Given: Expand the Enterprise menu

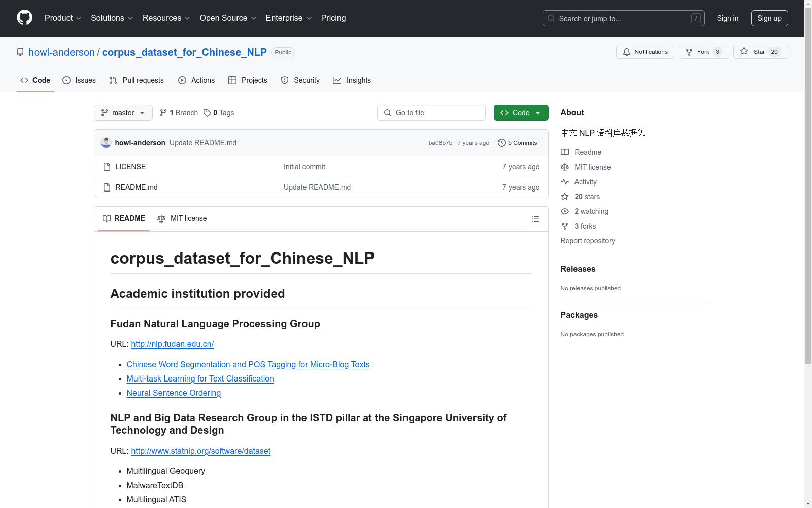Looking at the screenshot, I should (x=289, y=18).
